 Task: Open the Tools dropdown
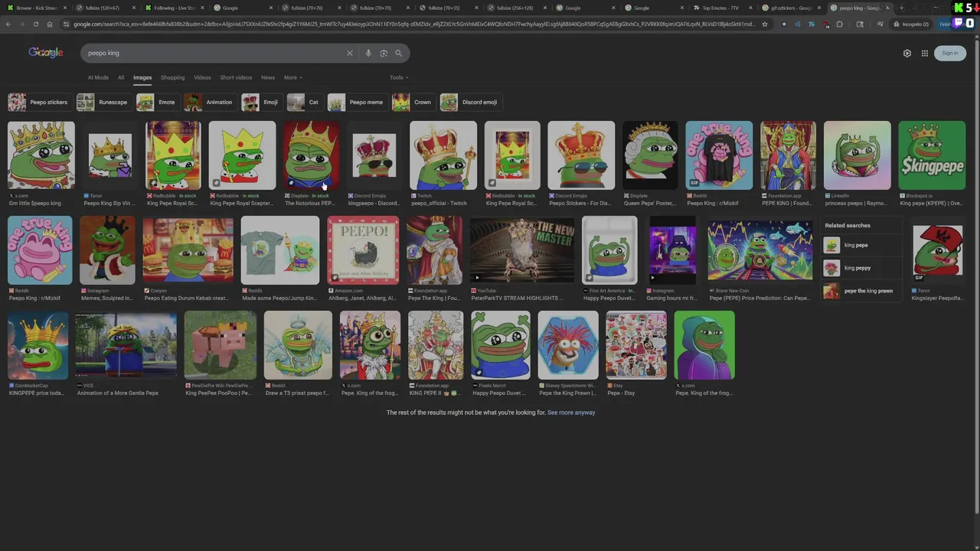tap(399, 77)
